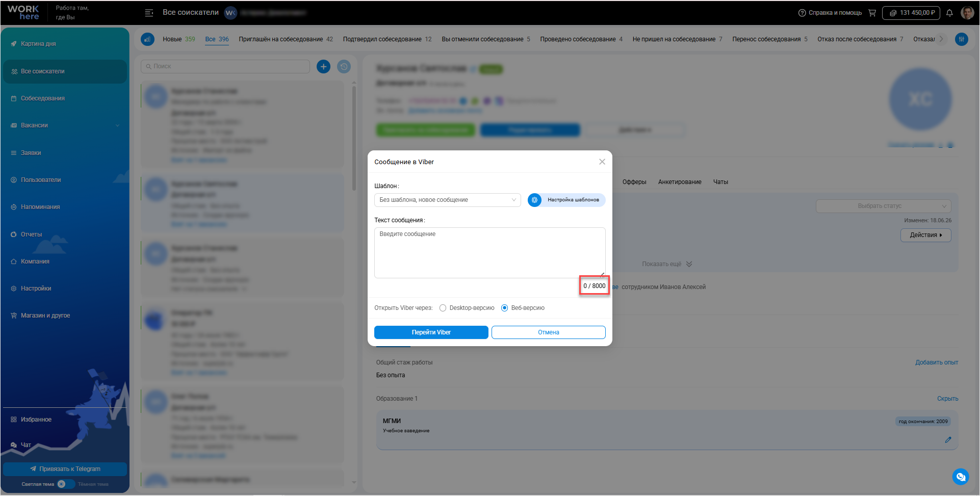Edit МГМИ education with the pencil icon
The width and height of the screenshot is (980, 496).
point(948,440)
